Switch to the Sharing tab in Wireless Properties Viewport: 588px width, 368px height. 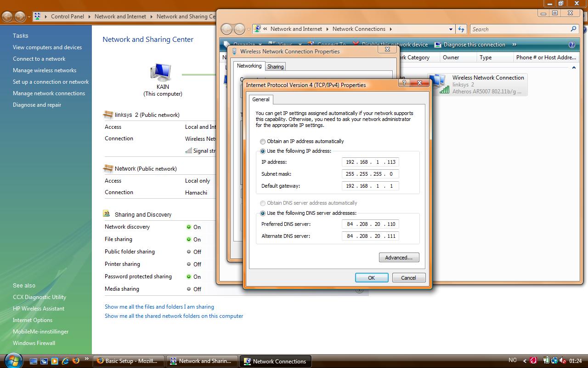[x=275, y=67]
